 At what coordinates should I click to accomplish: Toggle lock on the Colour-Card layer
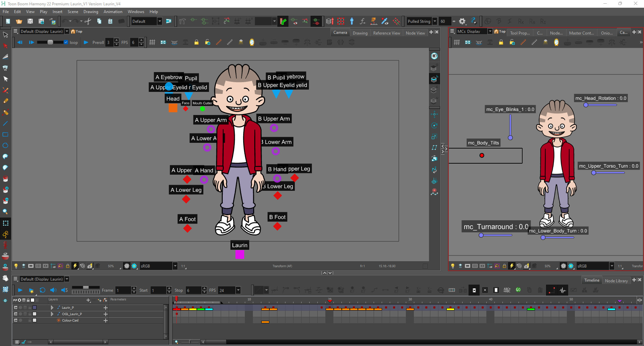[x=30, y=320]
